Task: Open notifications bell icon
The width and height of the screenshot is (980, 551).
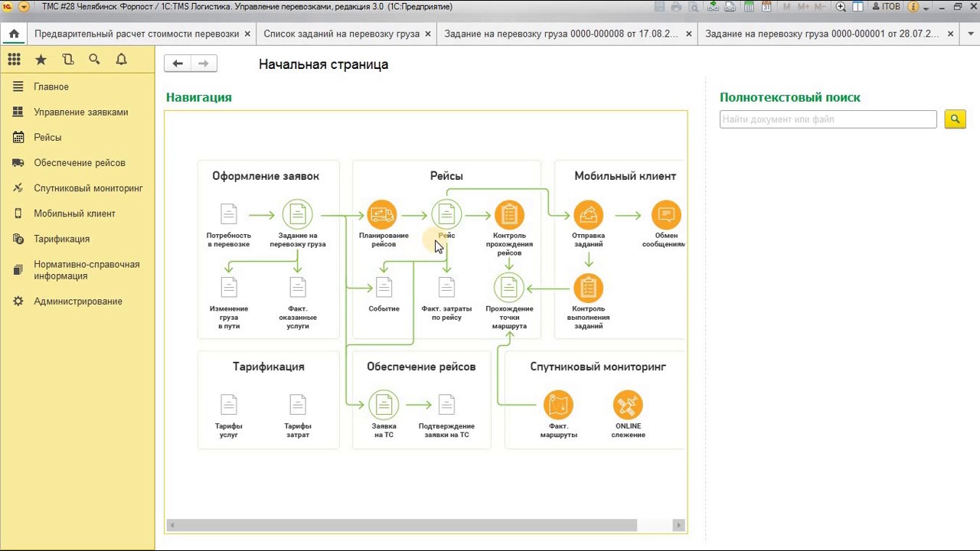Action: coord(121,60)
